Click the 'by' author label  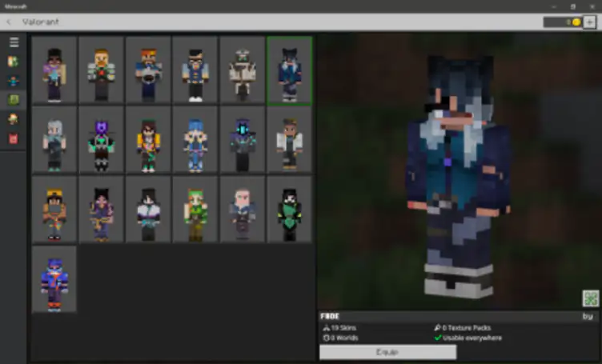588,317
